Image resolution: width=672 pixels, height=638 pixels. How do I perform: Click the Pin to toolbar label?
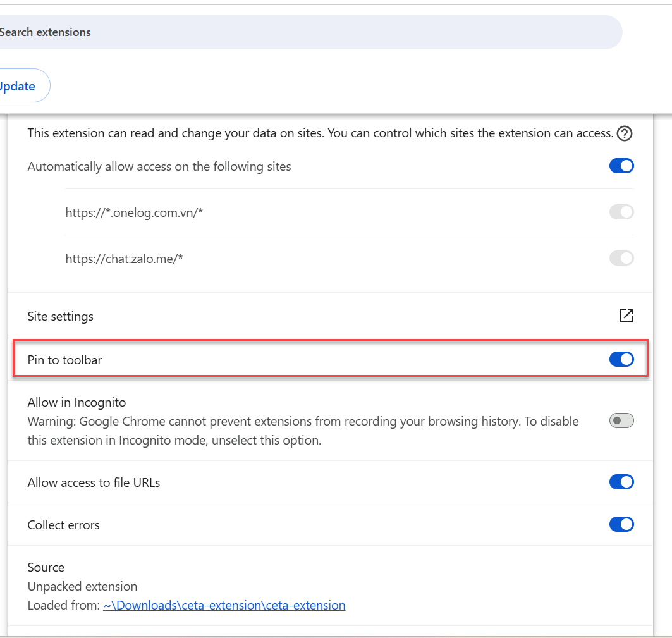(64, 360)
